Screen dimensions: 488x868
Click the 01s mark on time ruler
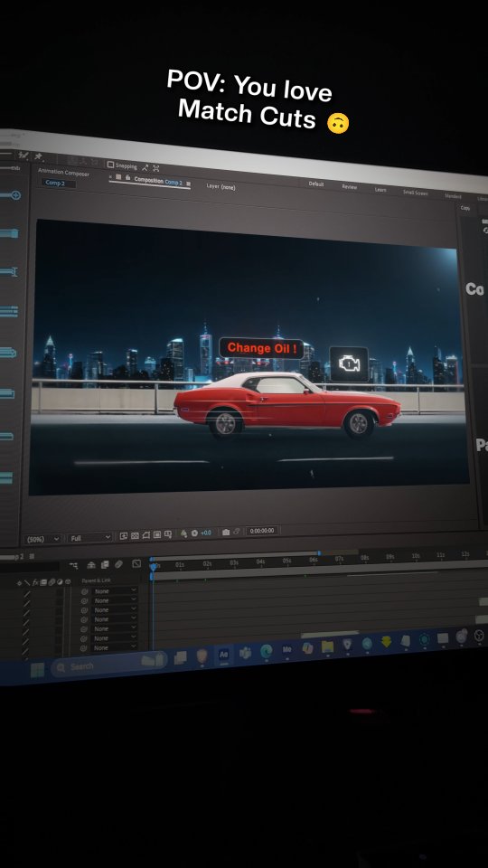tap(180, 565)
